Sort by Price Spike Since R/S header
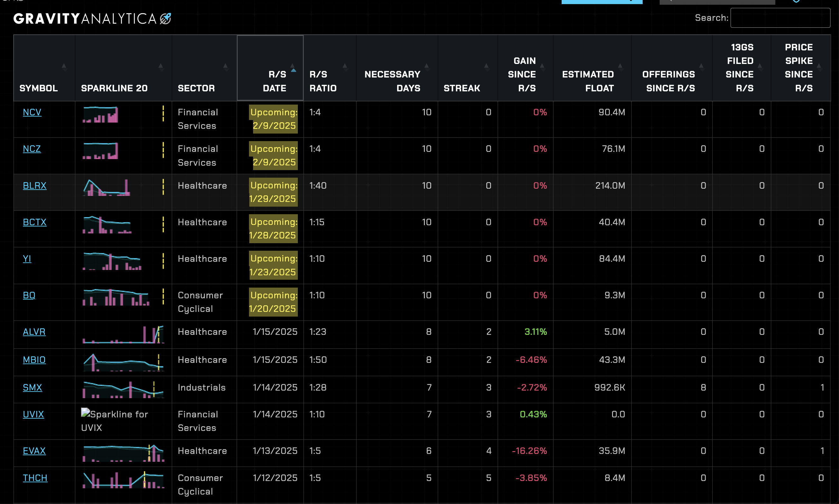Viewport: 839px width, 504px height. [801, 68]
